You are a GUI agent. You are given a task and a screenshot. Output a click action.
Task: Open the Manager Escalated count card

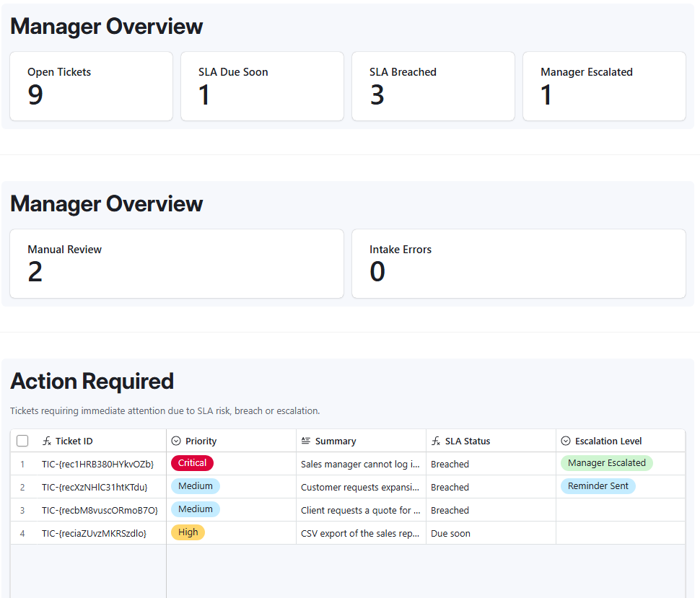click(604, 86)
